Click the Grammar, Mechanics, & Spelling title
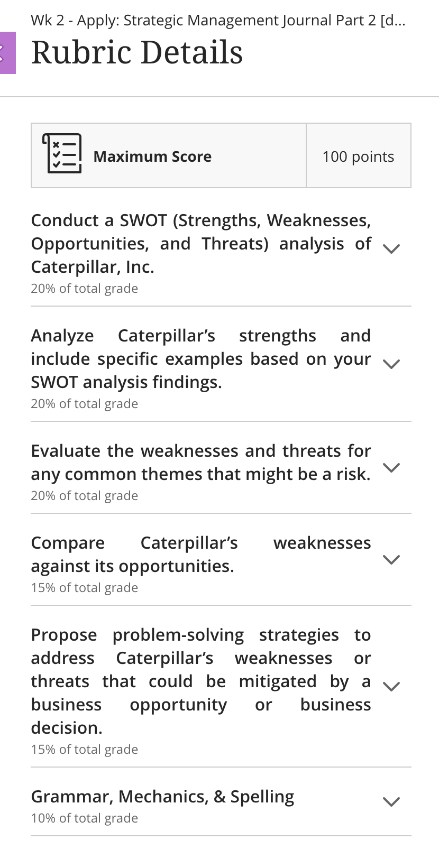 tap(162, 797)
